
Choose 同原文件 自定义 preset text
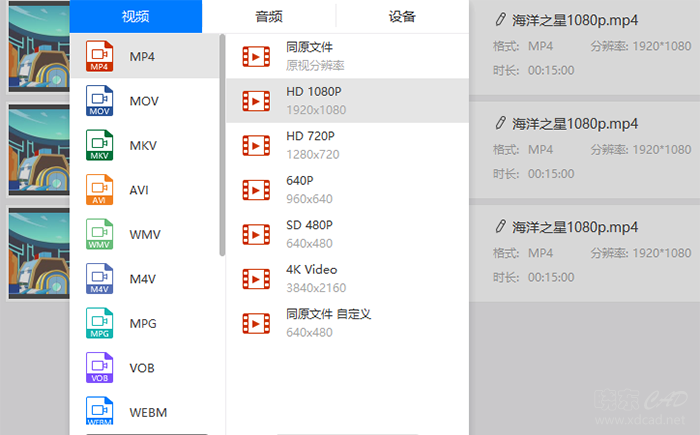[x=329, y=323]
